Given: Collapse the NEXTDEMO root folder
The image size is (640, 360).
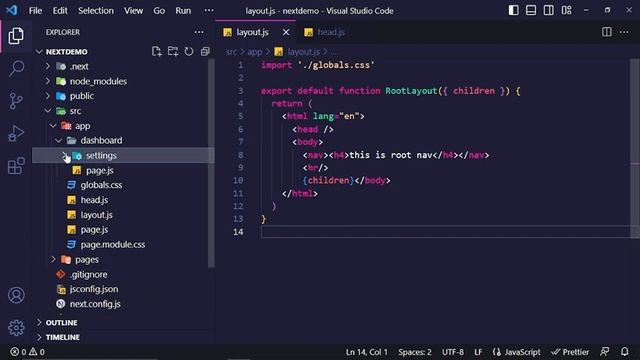Looking at the screenshot, I should point(39,51).
